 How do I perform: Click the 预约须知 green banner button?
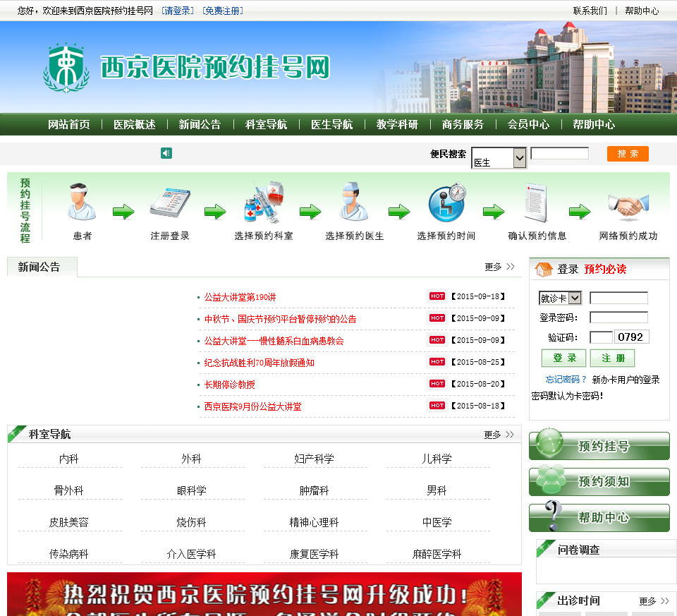(599, 481)
